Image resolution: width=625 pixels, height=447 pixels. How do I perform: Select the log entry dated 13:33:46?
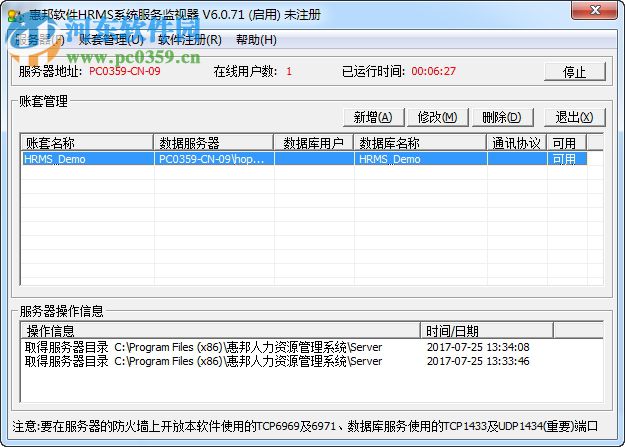pos(277,361)
